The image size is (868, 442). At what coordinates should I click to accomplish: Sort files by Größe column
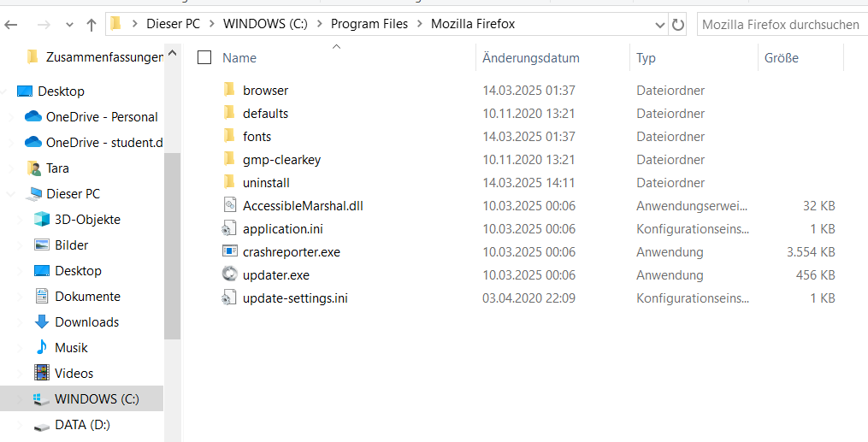click(x=782, y=58)
